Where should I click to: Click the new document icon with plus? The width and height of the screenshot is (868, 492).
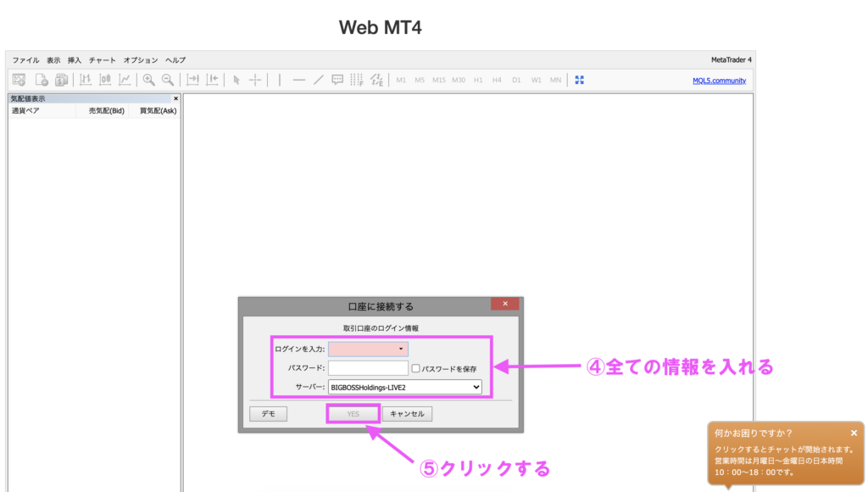pyautogui.click(x=41, y=80)
